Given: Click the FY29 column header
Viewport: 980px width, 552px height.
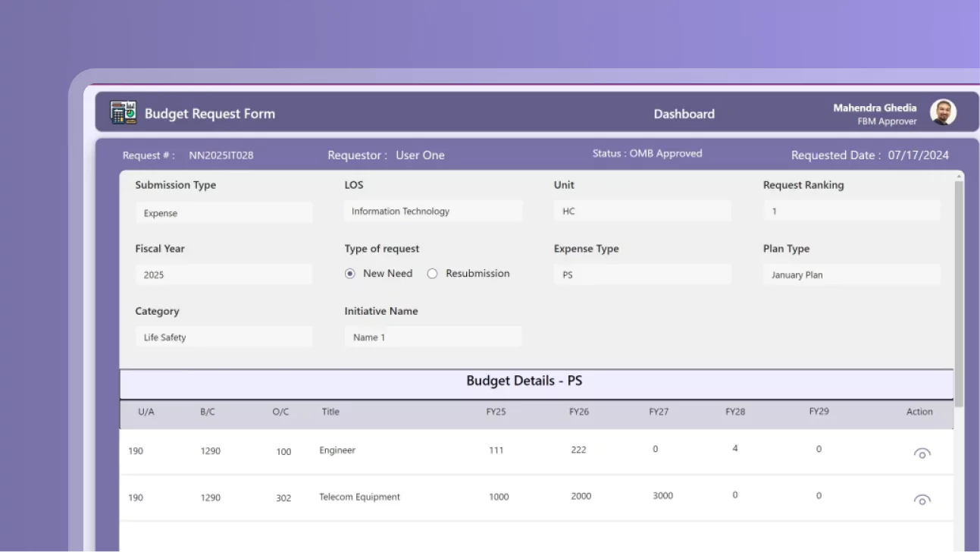Looking at the screenshot, I should (819, 412).
